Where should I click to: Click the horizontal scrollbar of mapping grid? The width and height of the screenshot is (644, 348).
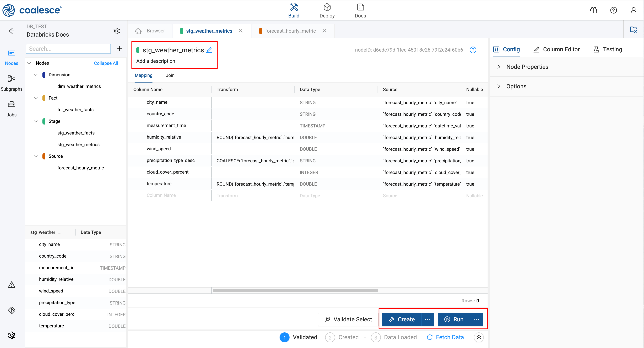coord(295,291)
